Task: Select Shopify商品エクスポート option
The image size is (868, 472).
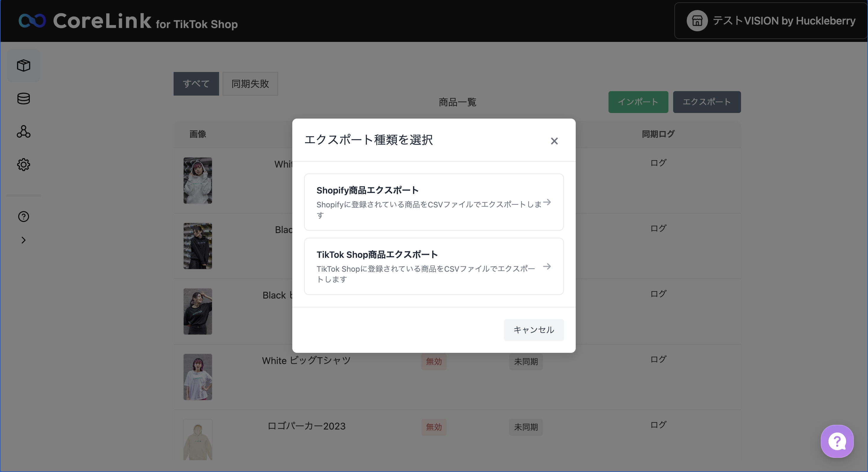Action: pyautogui.click(x=434, y=202)
